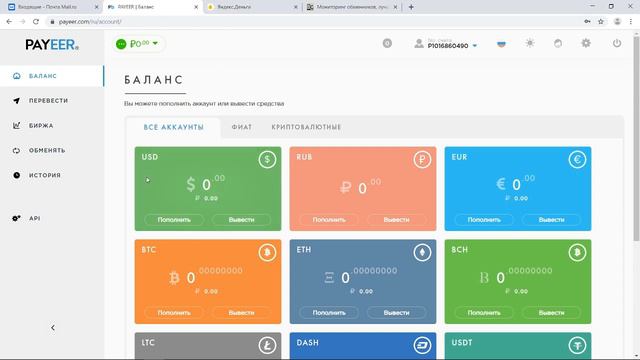640x360 pixels.
Task: Reload the page with the browser refresh button
Action: click(36, 22)
